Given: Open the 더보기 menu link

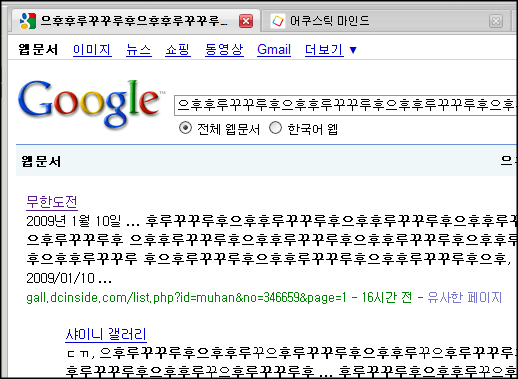Looking at the screenshot, I should point(324,50).
